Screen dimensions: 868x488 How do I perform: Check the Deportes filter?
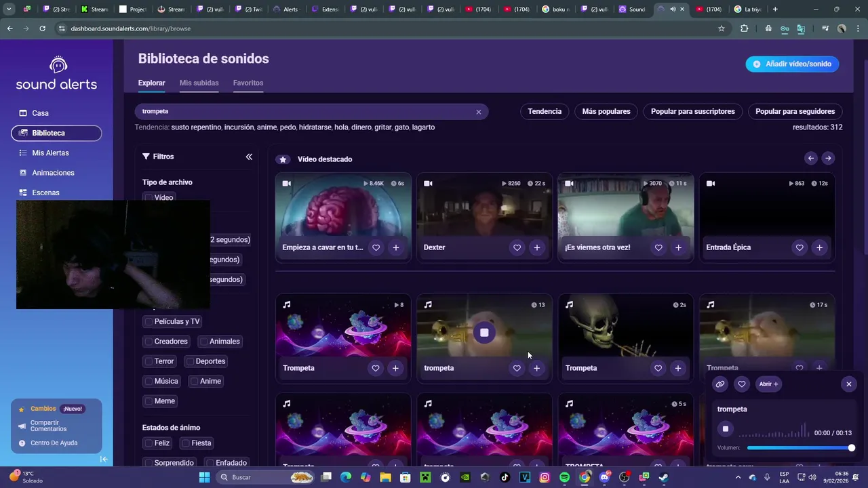pyautogui.click(x=190, y=361)
